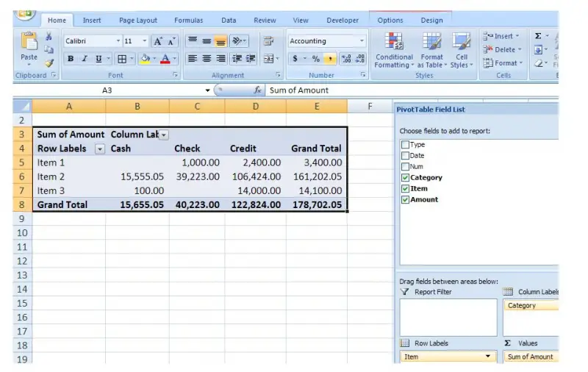Apply Top Align to cells

[x=193, y=40]
